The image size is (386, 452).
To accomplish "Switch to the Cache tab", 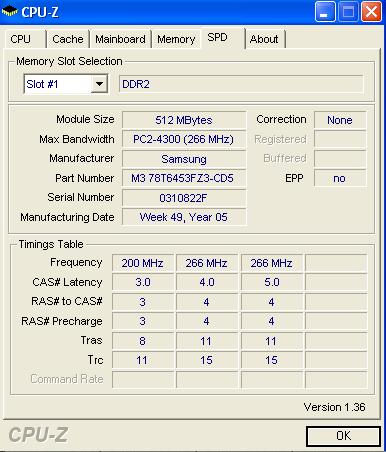I will click(x=68, y=39).
